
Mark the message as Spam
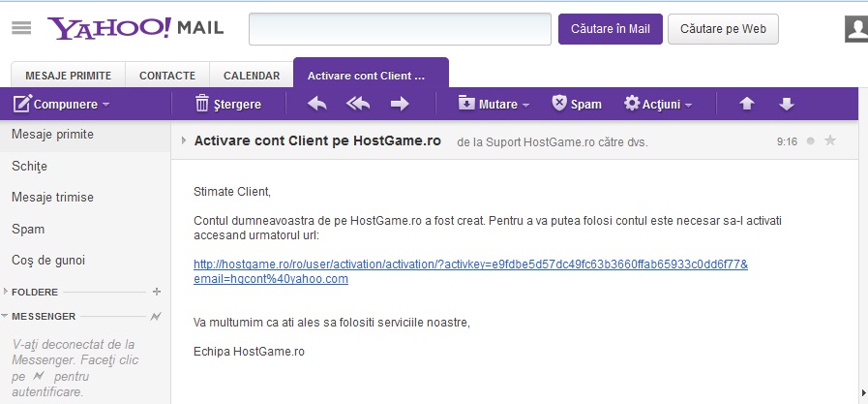[577, 104]
